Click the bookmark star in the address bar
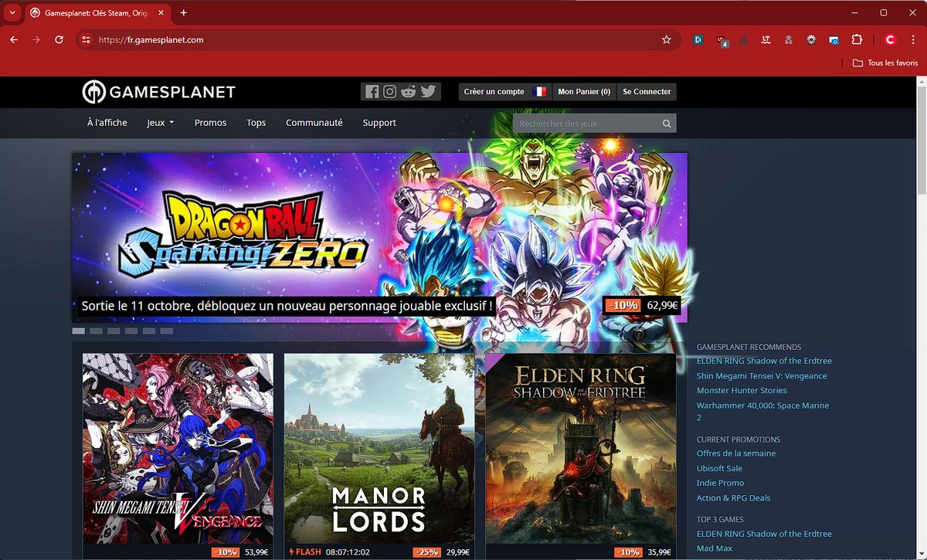 (667, 39)
